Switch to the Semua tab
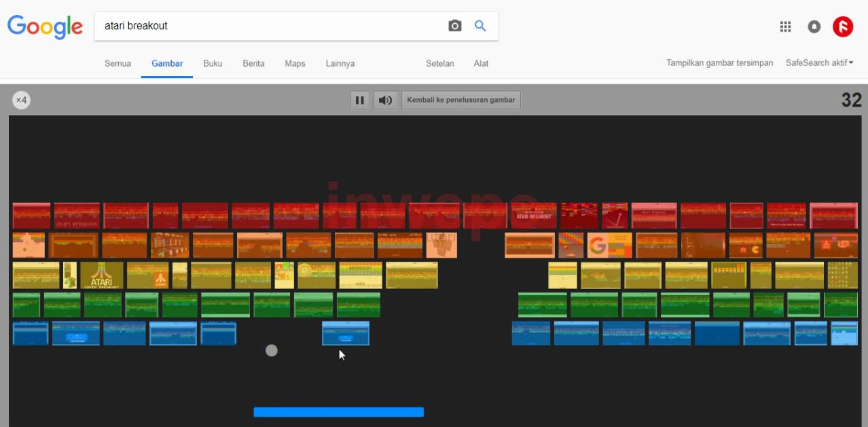 point(117,63)
